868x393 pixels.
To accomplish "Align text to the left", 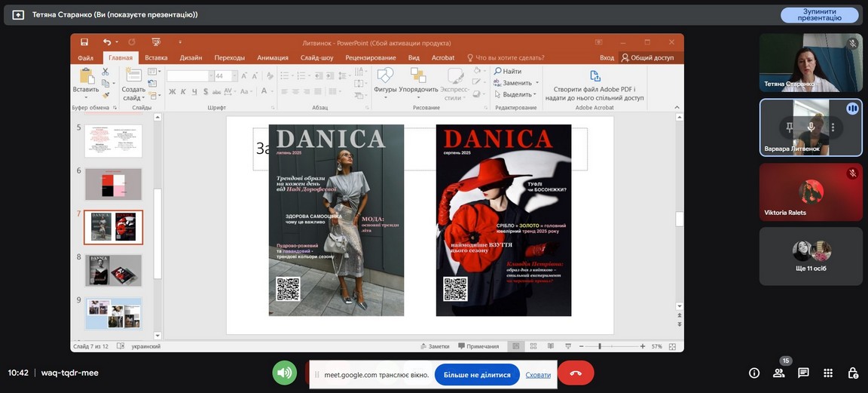I will click(x=285, y=91).
